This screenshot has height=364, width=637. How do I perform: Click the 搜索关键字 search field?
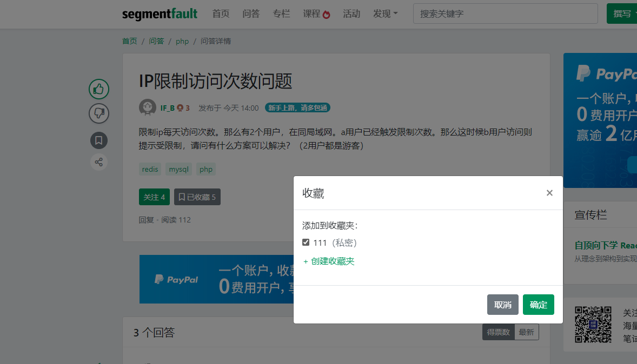[506, 14]
